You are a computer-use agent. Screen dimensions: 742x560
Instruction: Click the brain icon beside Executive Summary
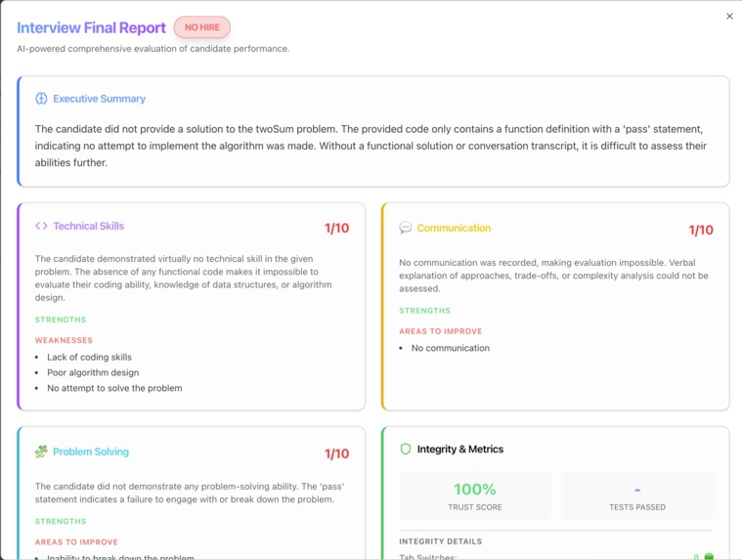(41, 99)
